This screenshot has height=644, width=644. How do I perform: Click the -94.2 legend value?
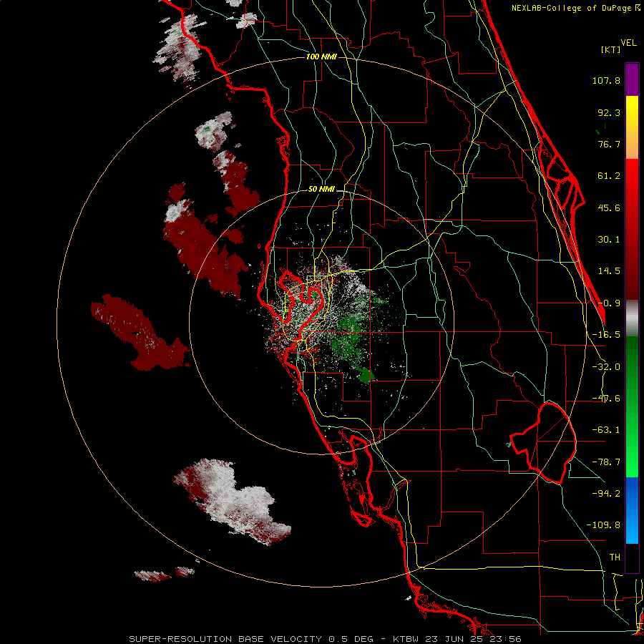(606, 493)
